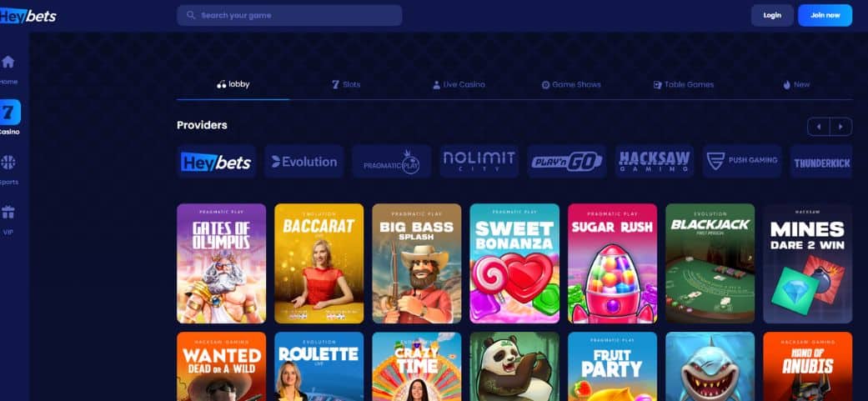
Task: Open the Sports basketball icon
Action: point(8,163)
